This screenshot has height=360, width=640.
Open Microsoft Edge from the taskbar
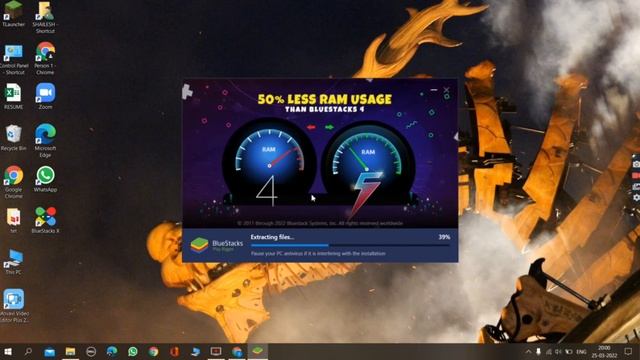click(x=112, y=351)
